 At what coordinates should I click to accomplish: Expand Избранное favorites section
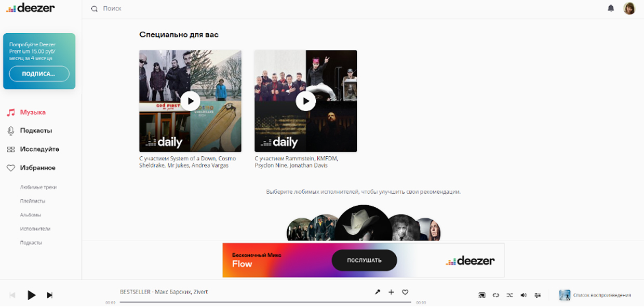tap(37, 168)
